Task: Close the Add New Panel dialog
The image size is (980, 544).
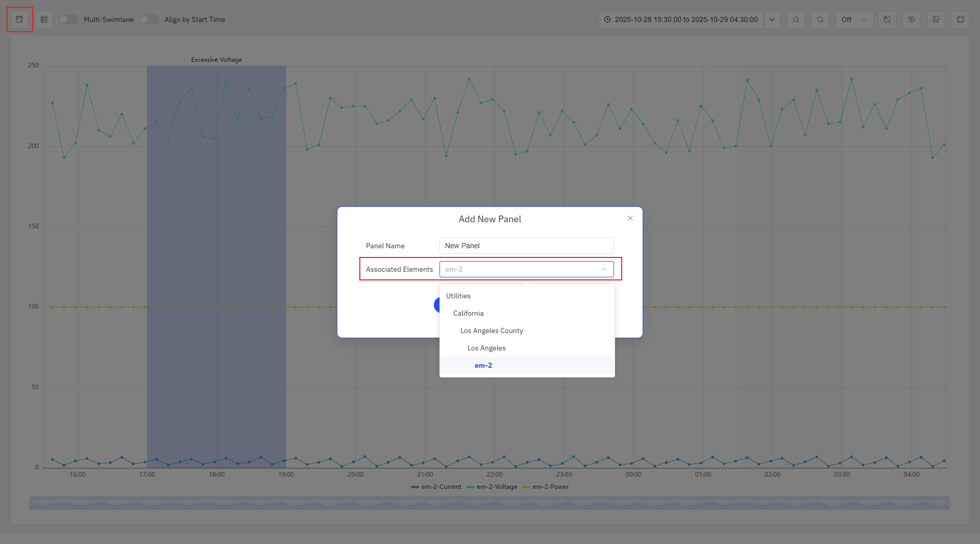Action: click(630, 218)
